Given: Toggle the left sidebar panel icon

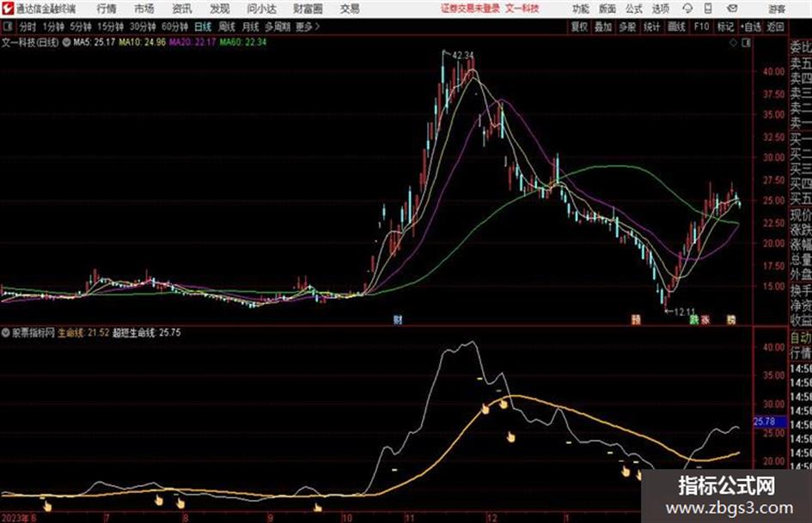Looking at the screenshot, I should tap(8, 26).
